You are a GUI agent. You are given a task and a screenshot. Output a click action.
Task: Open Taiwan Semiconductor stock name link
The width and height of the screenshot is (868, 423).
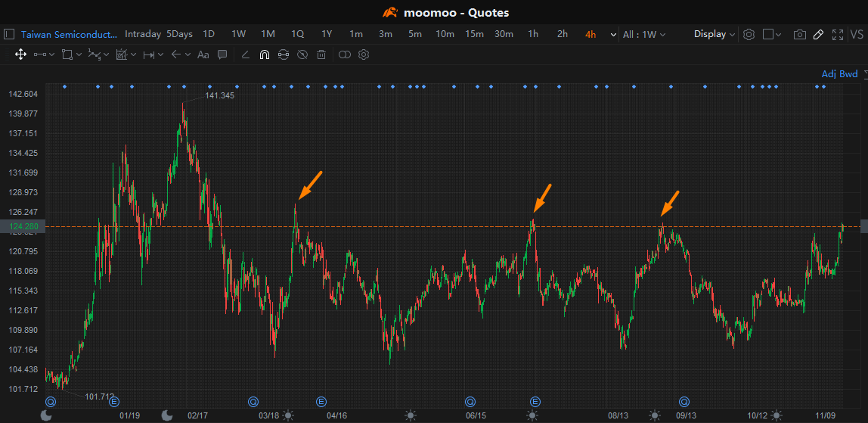pos(70,34)
